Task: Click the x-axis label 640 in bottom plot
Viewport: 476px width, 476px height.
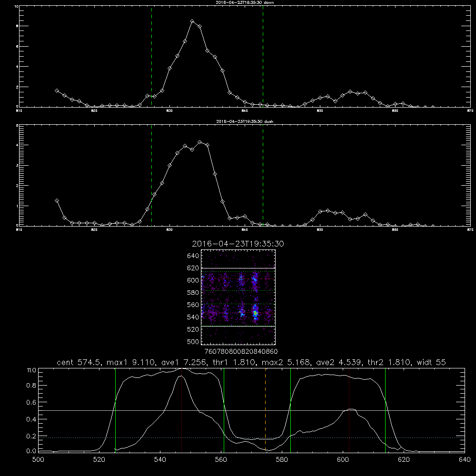Action: 465,460
